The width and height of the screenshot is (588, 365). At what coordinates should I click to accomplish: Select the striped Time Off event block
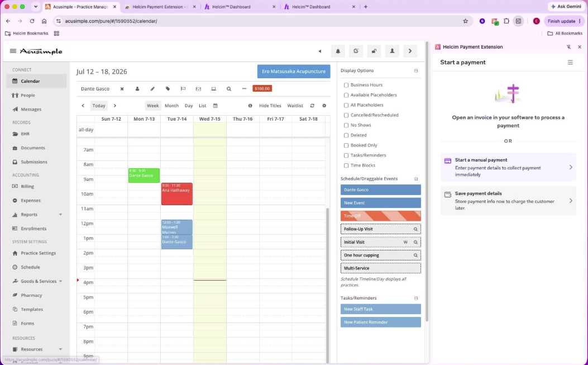[381, 216]
